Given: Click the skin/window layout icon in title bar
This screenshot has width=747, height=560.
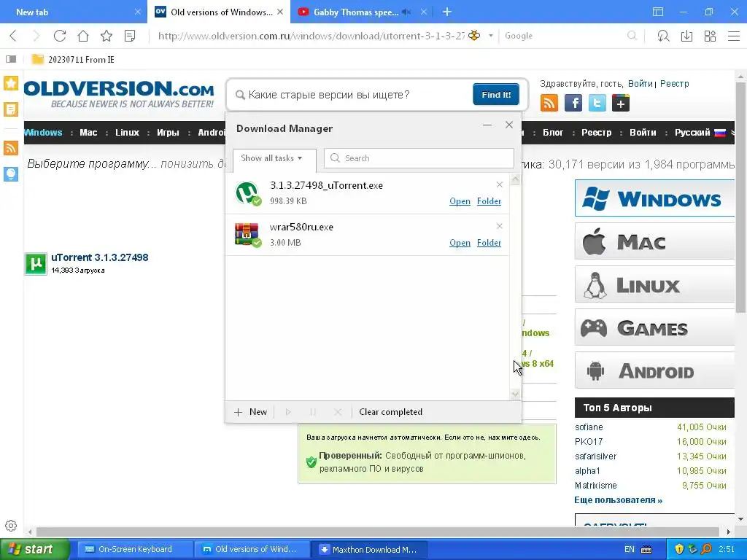Looking at the screenshot, I should 658,12.
